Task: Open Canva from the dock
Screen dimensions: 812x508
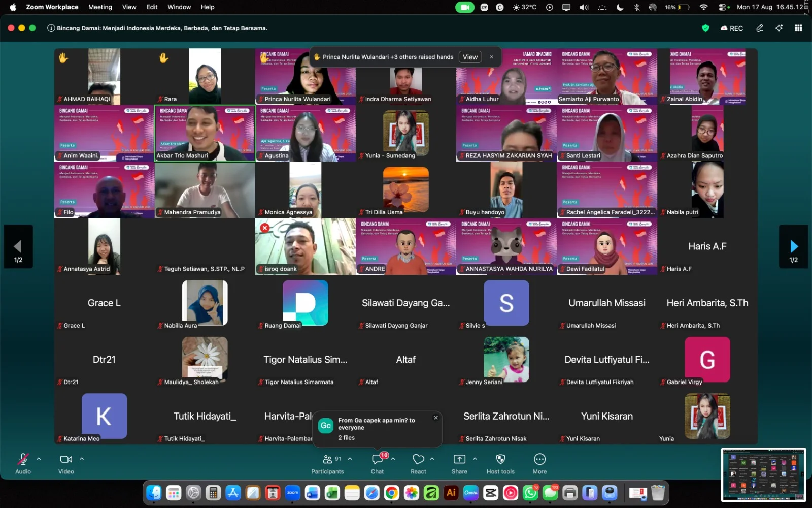Action: pyautogui.click(x=471, y=492)
